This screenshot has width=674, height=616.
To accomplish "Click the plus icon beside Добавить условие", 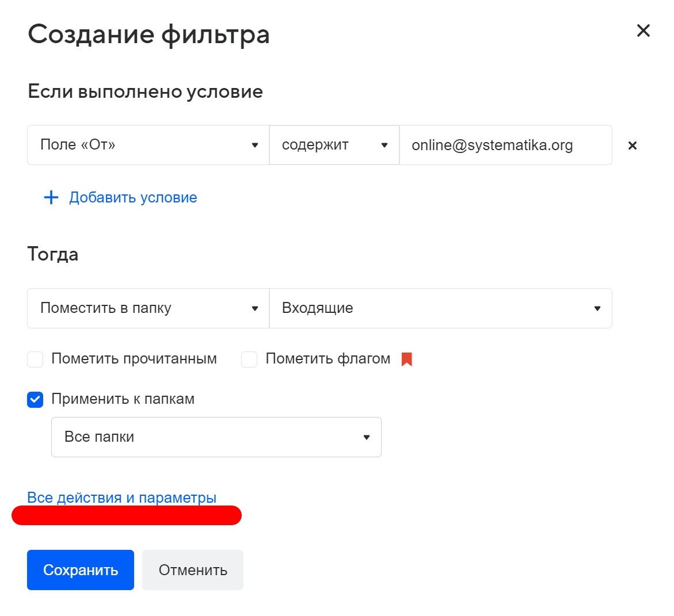I will pos(51,198).
